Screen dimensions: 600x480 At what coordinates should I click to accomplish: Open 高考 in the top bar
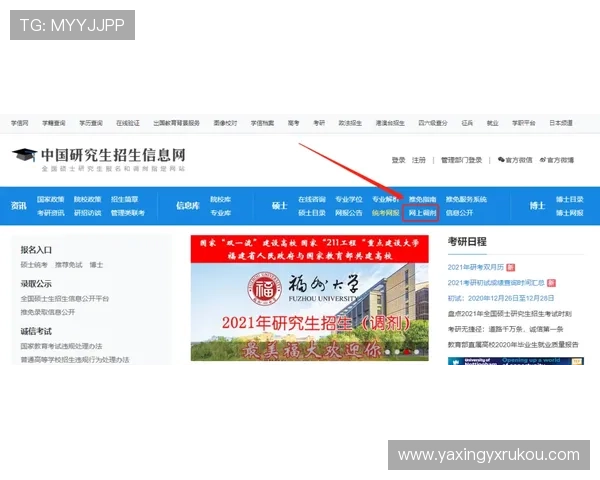pos(293,123)
